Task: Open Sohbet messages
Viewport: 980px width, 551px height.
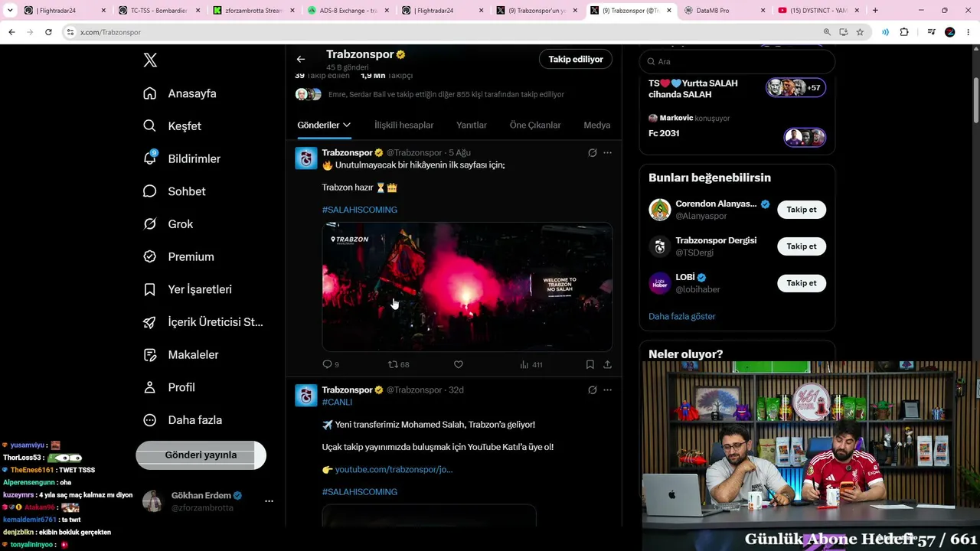Action: [x=174, y=191]
